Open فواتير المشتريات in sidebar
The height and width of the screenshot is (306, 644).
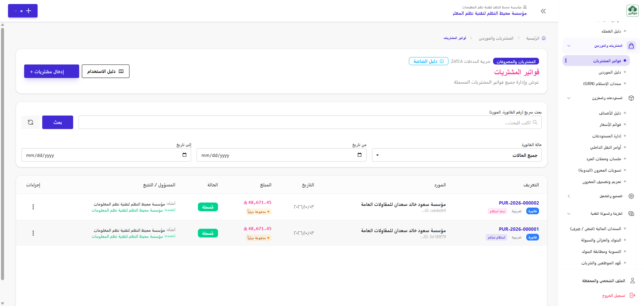[596, 61]
